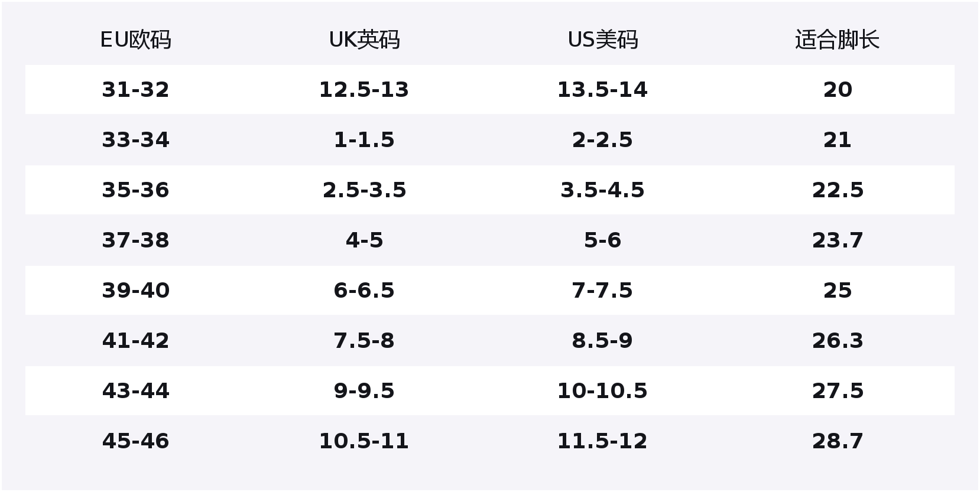Click the UK size 2.5-3.5 cell
The width and height of the screenshot is (980, 492).
pos(364,190)
